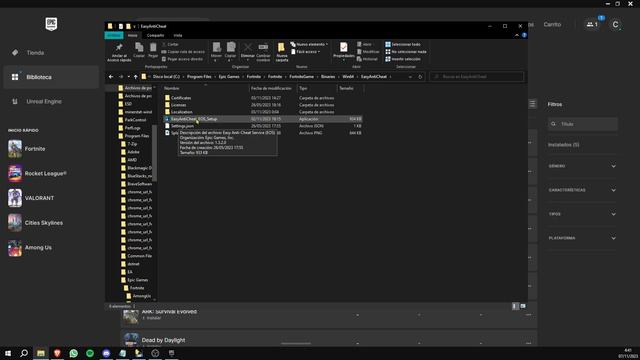Click Seleccionar todo
Screen dimensions: 640x360
pyautogui.click(x=403, y=44)
